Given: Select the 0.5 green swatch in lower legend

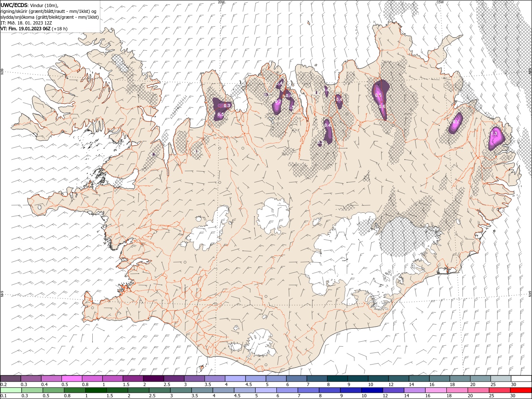Looking at the screenshot, I should [53, 390].
